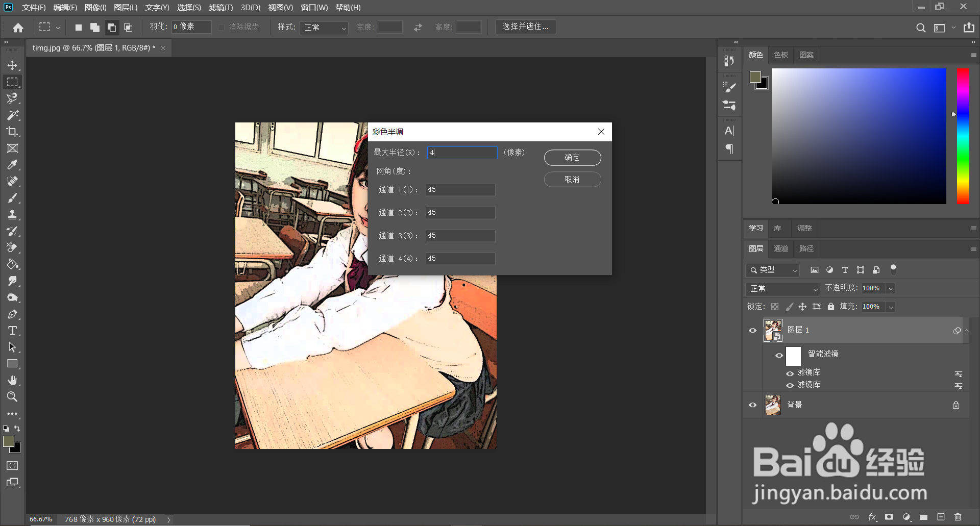Select the Path Selection tool
Screen dimensions: 980x526
(12, 347)
